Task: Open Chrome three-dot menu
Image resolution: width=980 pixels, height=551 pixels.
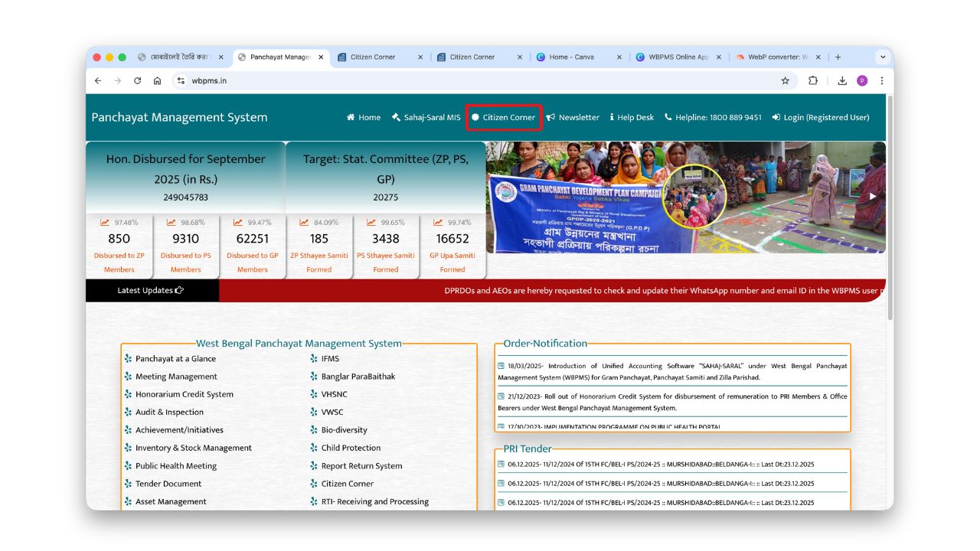Action: pyautogui.click(x=881, y=80)
